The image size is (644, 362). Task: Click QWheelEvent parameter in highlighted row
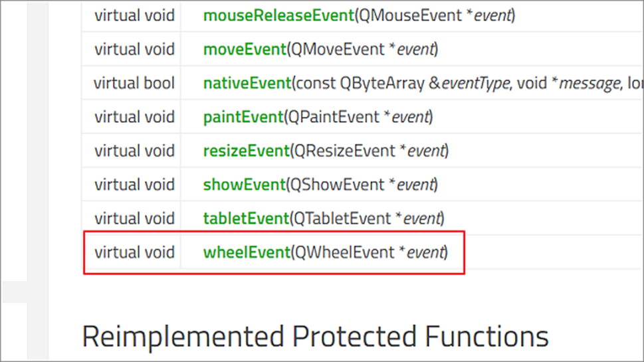point(345,252)
